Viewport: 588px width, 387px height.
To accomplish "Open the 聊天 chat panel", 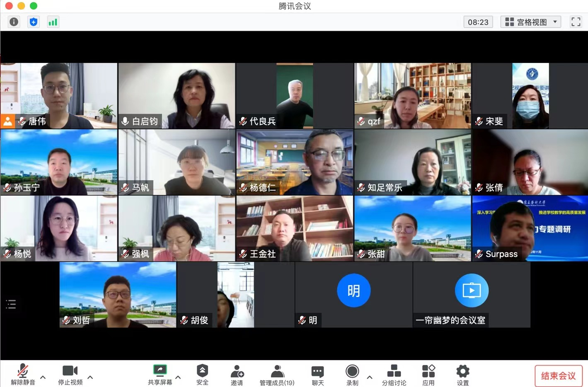I will (317, 375).
